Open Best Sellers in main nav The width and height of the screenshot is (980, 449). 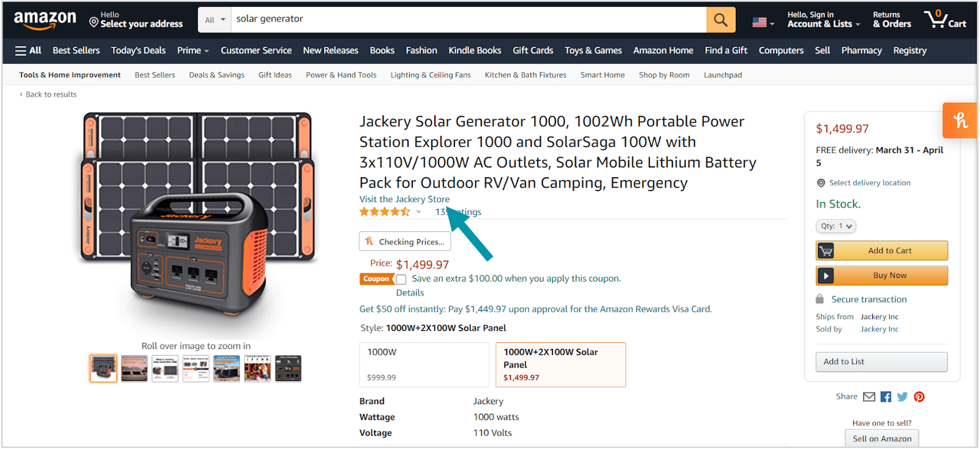point(76,50)
